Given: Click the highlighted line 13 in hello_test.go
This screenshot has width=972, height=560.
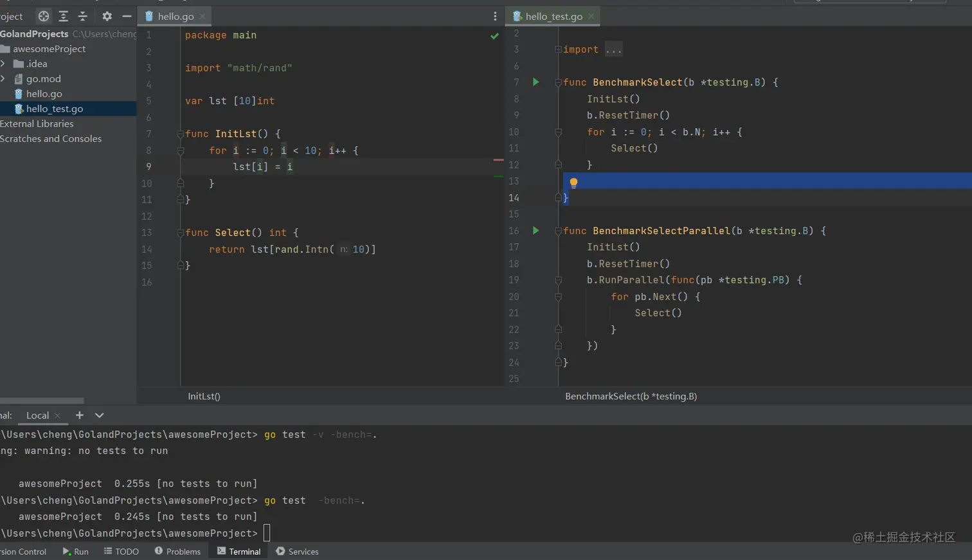Looking at the screenshot, I should tap(768, 181).
